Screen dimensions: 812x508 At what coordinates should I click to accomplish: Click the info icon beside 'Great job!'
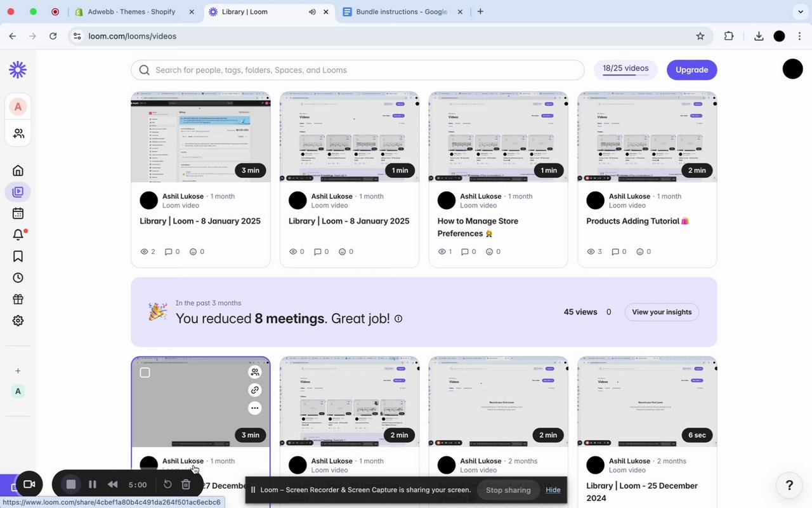[x=398, y=319]
